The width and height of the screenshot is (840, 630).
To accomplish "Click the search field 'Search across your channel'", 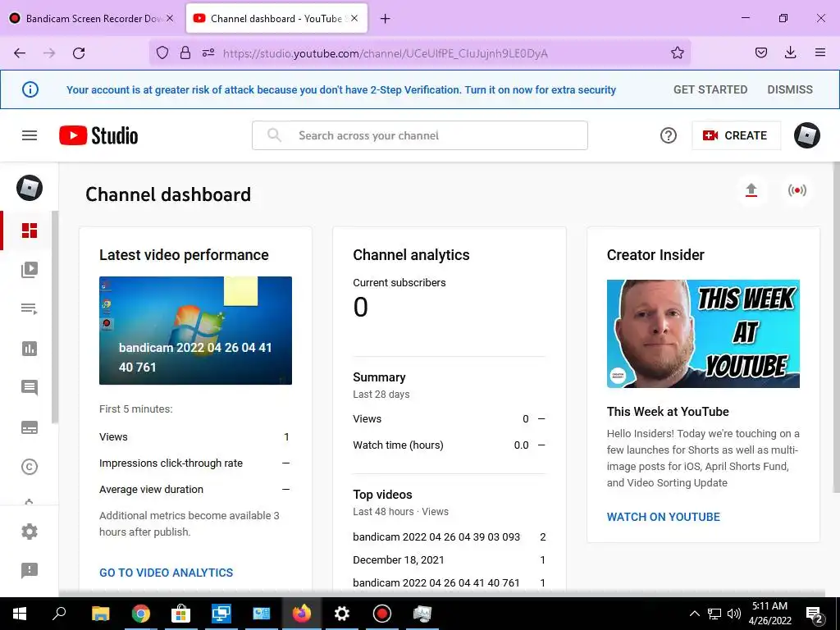I will pyautogui.click(x=419, y=135).
